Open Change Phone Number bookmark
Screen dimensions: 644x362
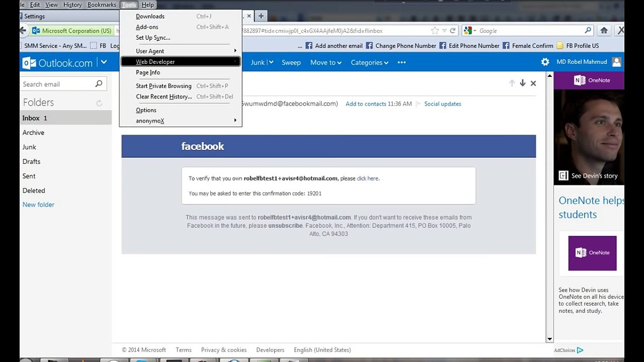point(401,46)
